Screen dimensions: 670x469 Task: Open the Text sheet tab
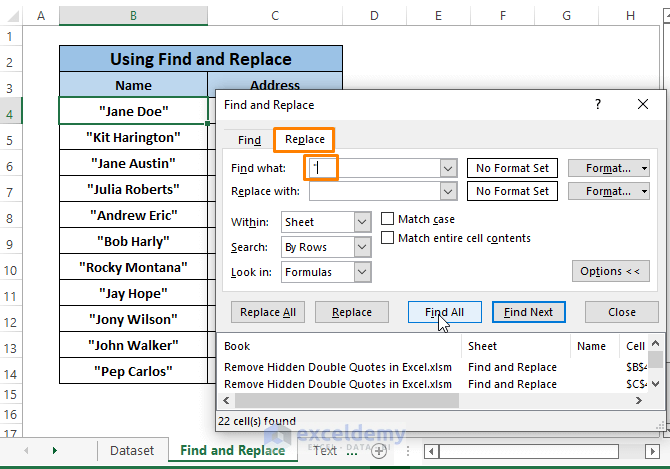tap(325, 451)
